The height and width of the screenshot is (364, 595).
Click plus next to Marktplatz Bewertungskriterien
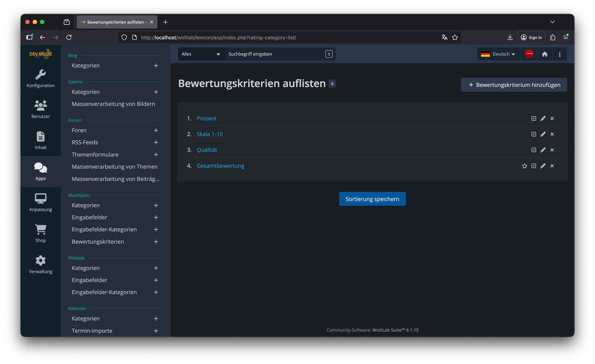(156, 242)
